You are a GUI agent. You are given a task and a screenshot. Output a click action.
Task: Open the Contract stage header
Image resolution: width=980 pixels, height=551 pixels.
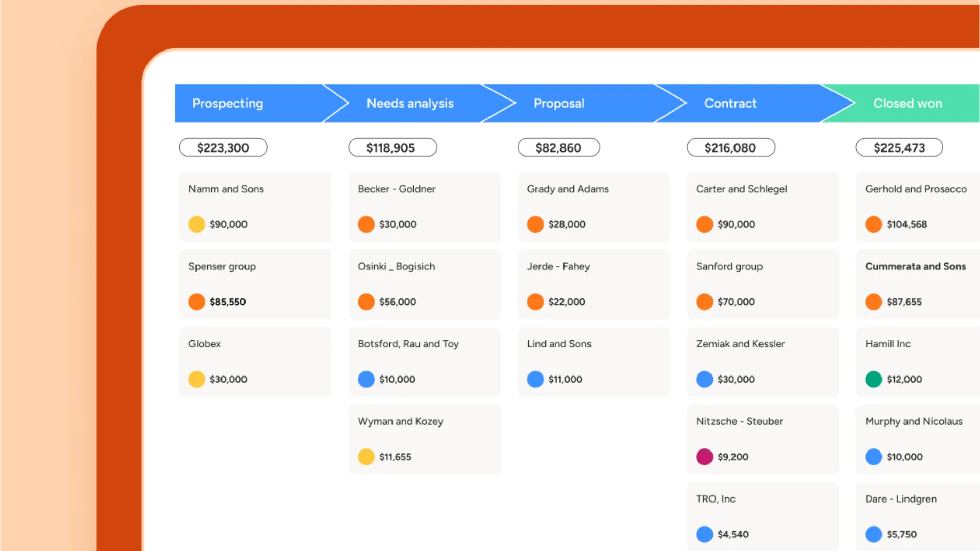click(x=730, y=103)
